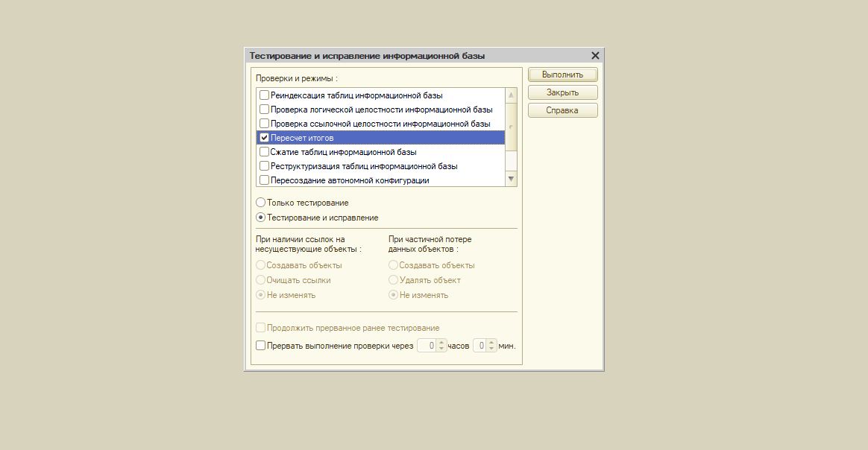This screenshot has width=868, height=450.
Task: Increase minutes with the up arrow
Action: [x=491, y=343]
